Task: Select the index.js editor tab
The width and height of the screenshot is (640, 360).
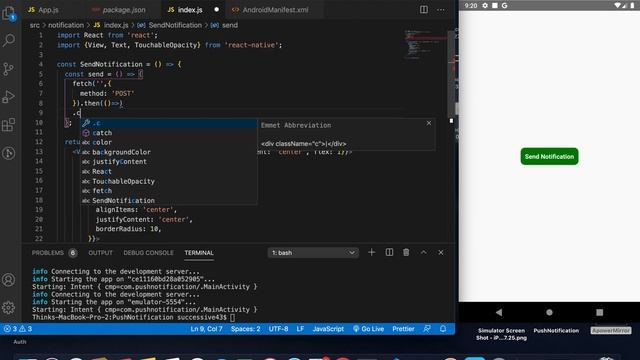Action: coord(190,9)
